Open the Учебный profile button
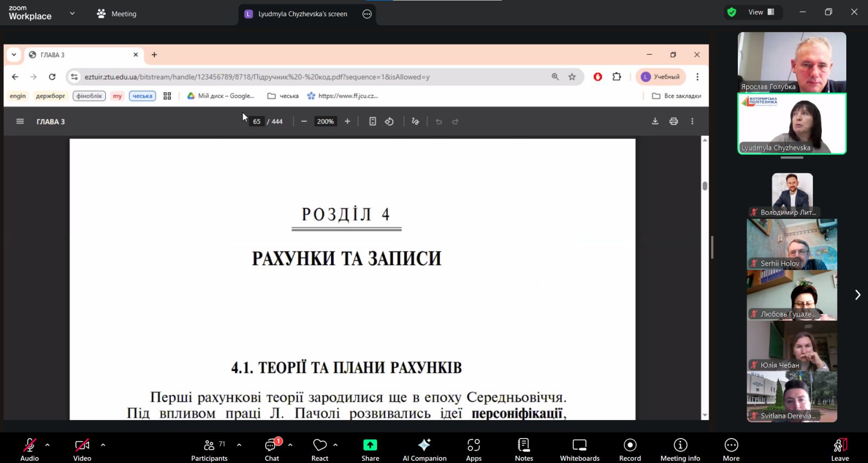Image resolution: width=868 pixels, height=463 pixels. tap(661, 77)
